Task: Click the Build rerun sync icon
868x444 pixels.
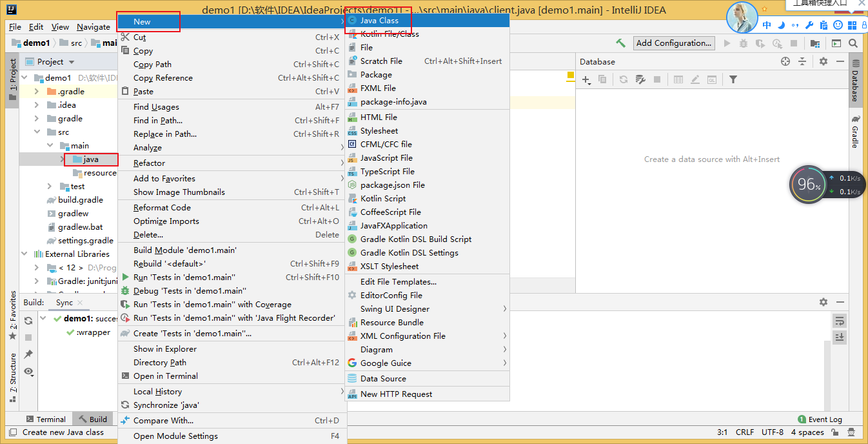Action: (28, 321)
